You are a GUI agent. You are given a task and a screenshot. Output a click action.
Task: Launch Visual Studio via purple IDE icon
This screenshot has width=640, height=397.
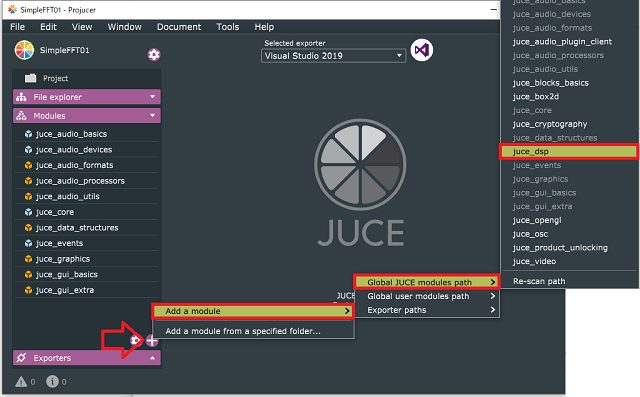pyautogui.click(x=422, y=50)
